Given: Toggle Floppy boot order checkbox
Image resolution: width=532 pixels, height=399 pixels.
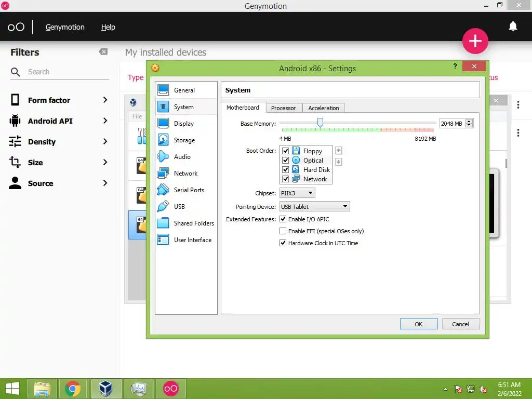Looking at the screenshot, I should coord(285,151).
